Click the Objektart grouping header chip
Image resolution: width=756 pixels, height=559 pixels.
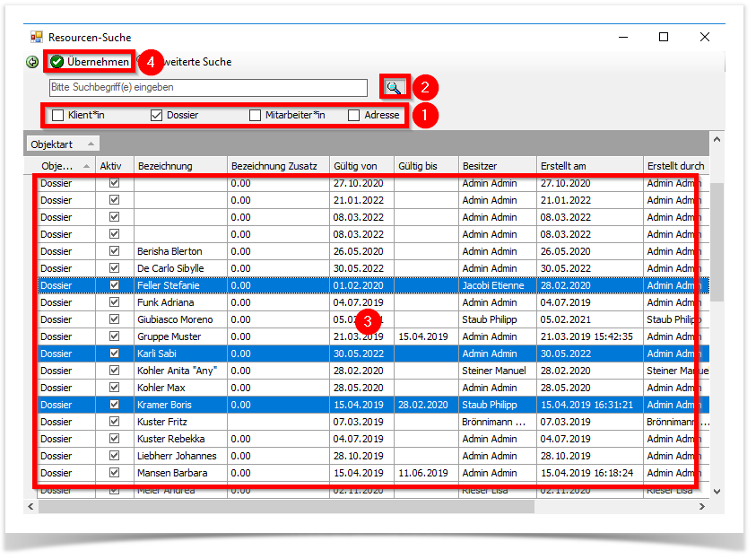point(63,144)
